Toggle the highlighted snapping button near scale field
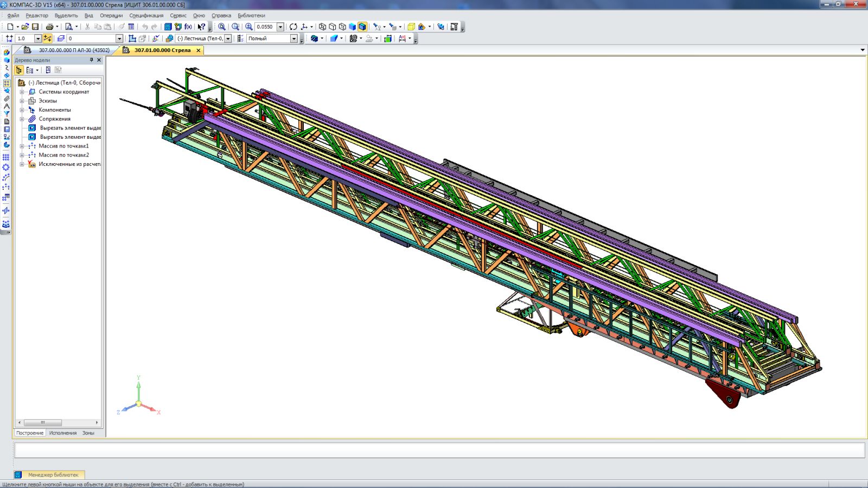 coord(48,38)
